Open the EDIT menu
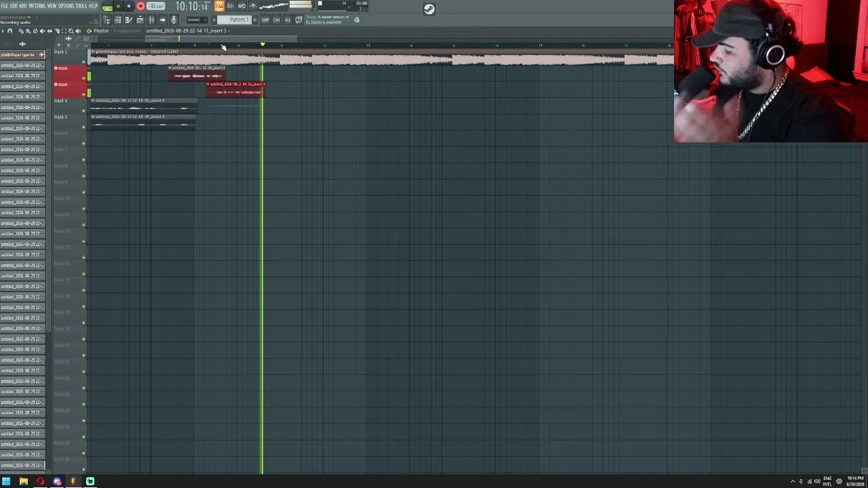This screenshot has height=488, width=868. click(14, 6)
